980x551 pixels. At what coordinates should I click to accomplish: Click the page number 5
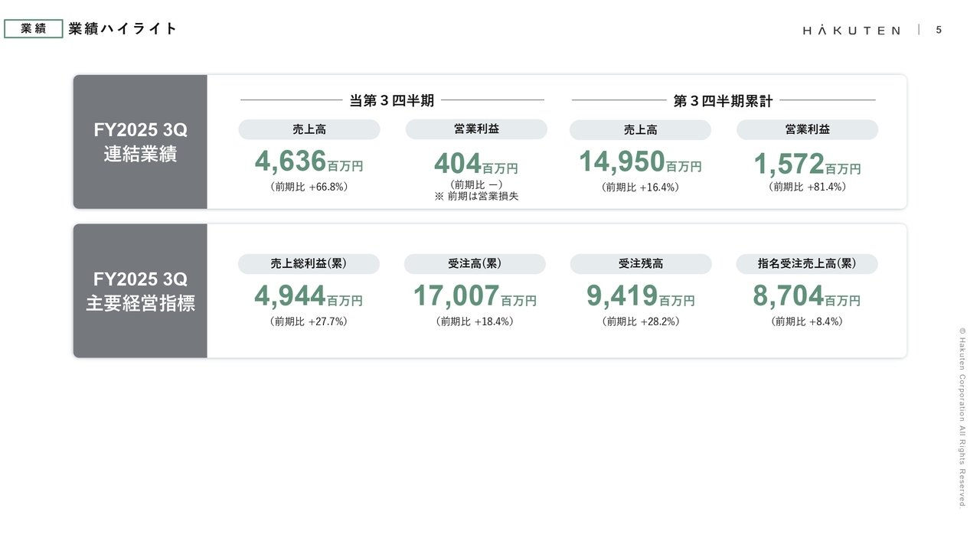(939, 30)
